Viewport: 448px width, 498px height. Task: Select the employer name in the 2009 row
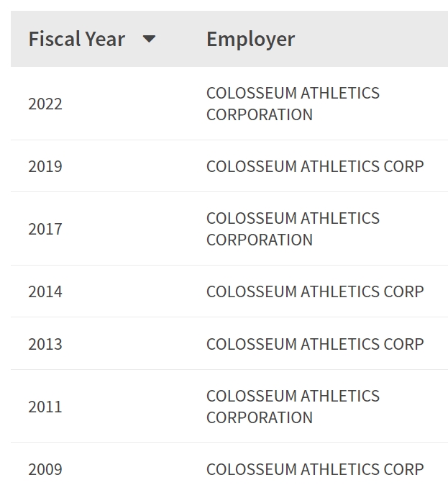point(315,469)
